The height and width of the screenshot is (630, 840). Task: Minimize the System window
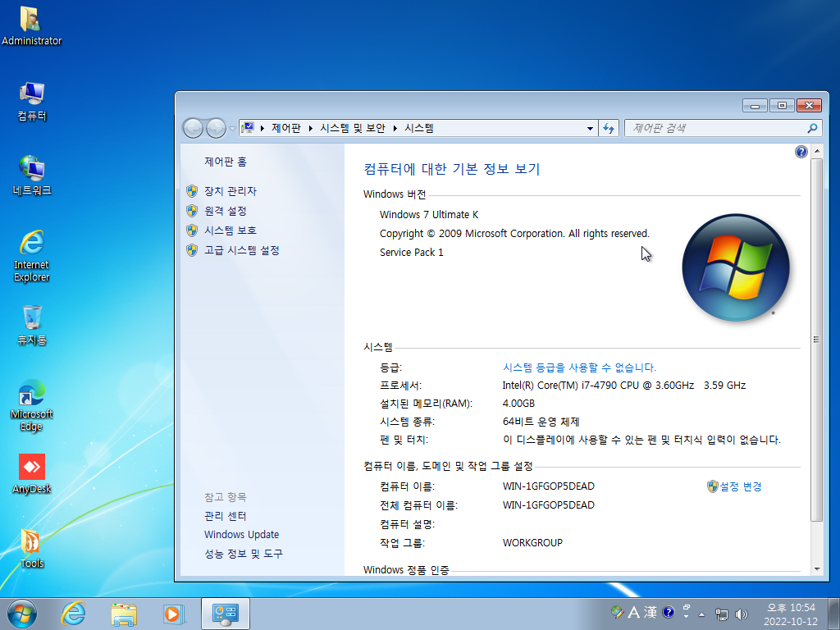755,106
